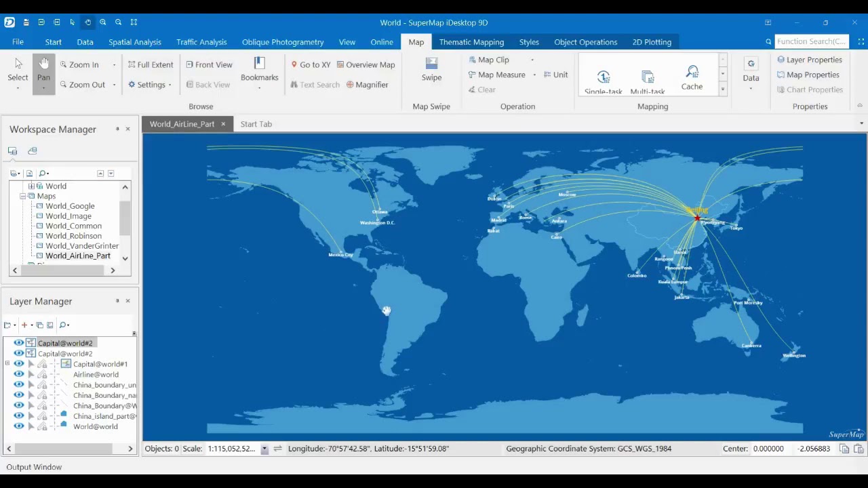Hide the China_Boundary_na layer

click(x=19, y=395)
